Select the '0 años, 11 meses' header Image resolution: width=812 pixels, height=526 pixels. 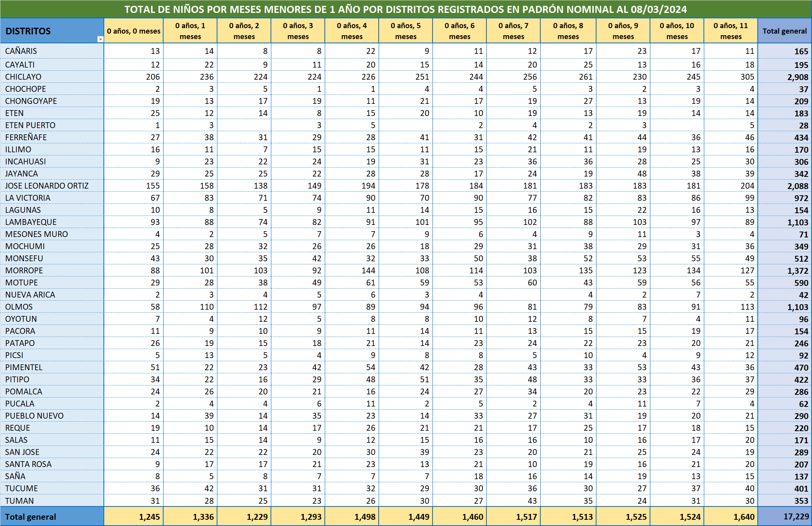730,31
